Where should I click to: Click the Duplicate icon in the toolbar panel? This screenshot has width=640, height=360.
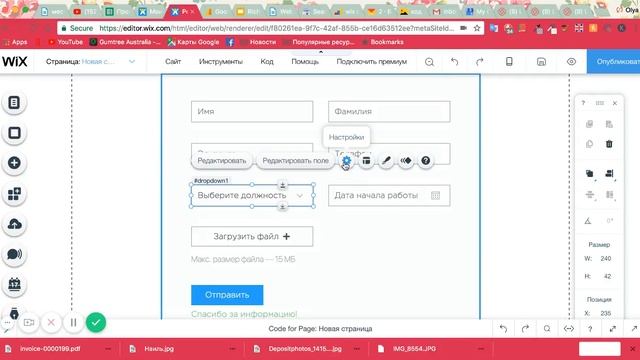click(x=589, y=144)
